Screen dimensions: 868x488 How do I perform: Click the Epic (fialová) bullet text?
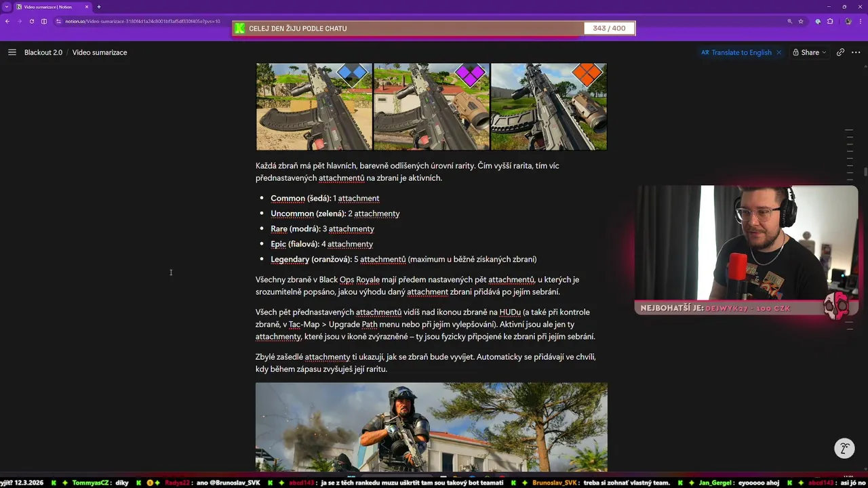(321, 244)
